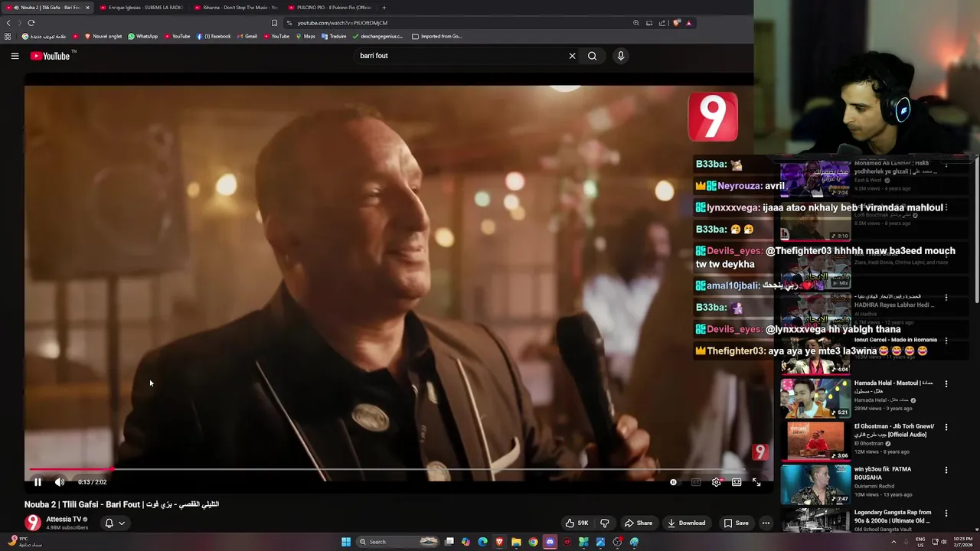The width and height of the screenshot is (980, 551).
Task: Open the Facebook bookmark
Action: [x=214, y=36]
